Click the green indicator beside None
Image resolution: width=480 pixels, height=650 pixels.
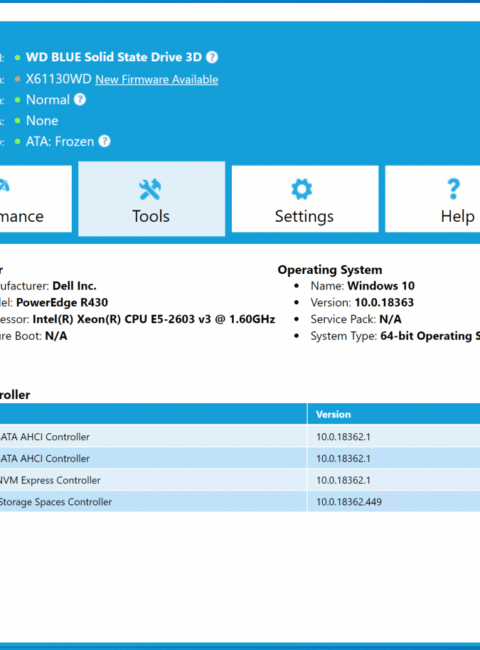coord(17,121)
